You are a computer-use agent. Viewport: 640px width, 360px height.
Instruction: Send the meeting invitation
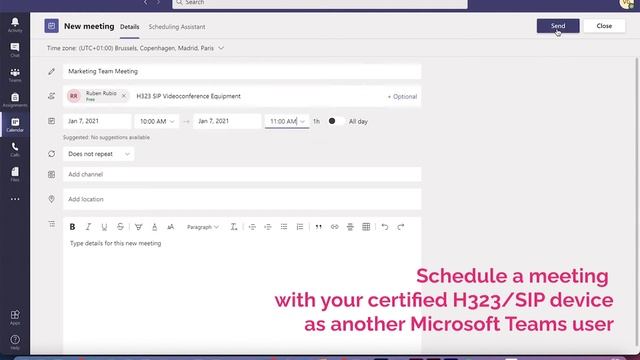tap(558, 26)
